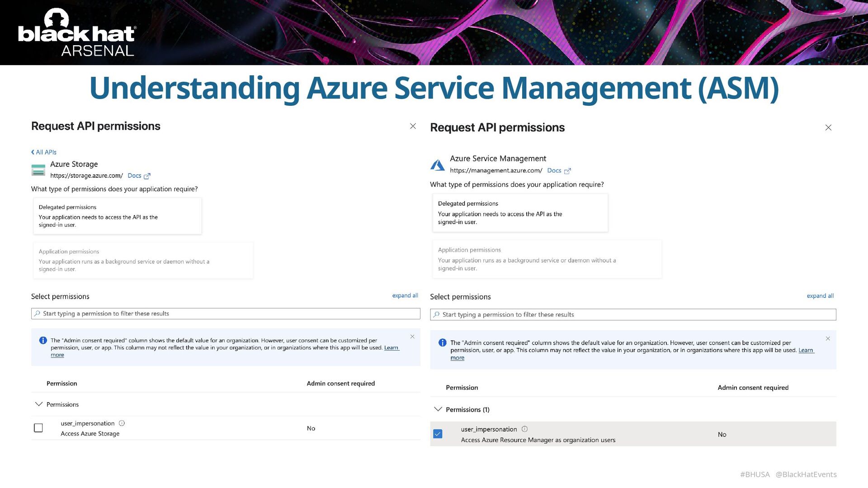Select Application permissions for Azure Service Management
The width and height of the screenshot is (868, 488).
[x=546, y=259]
